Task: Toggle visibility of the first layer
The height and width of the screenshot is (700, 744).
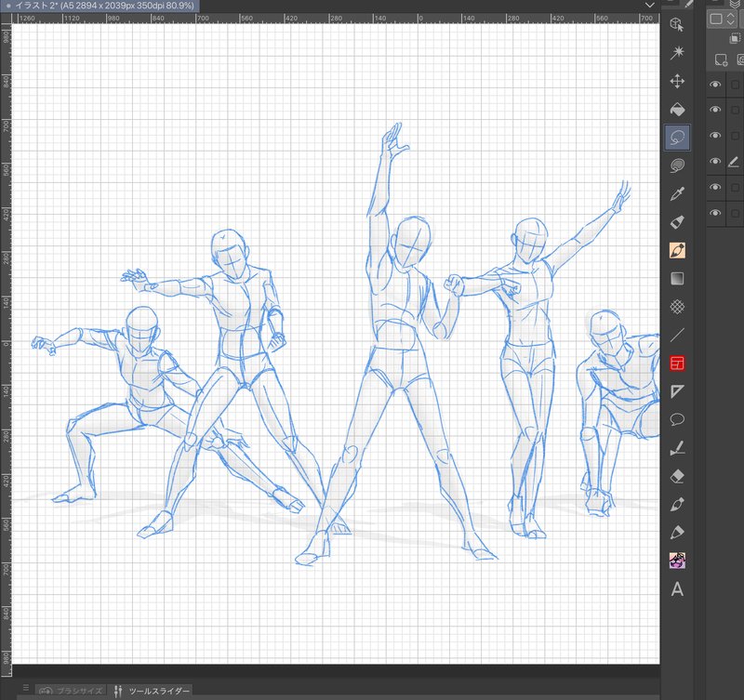Action: (715, 85)
